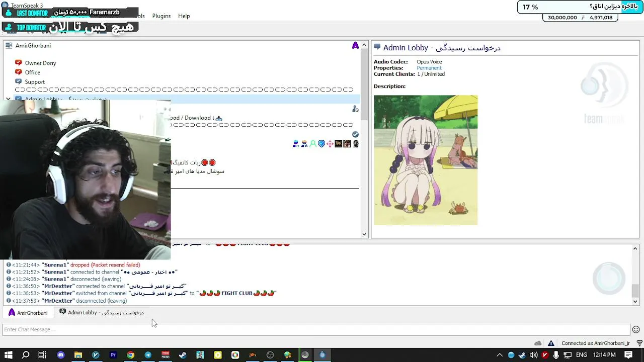
Task: Click the 1 / Unlimited clients value
Action: click(x=431, y=74)
